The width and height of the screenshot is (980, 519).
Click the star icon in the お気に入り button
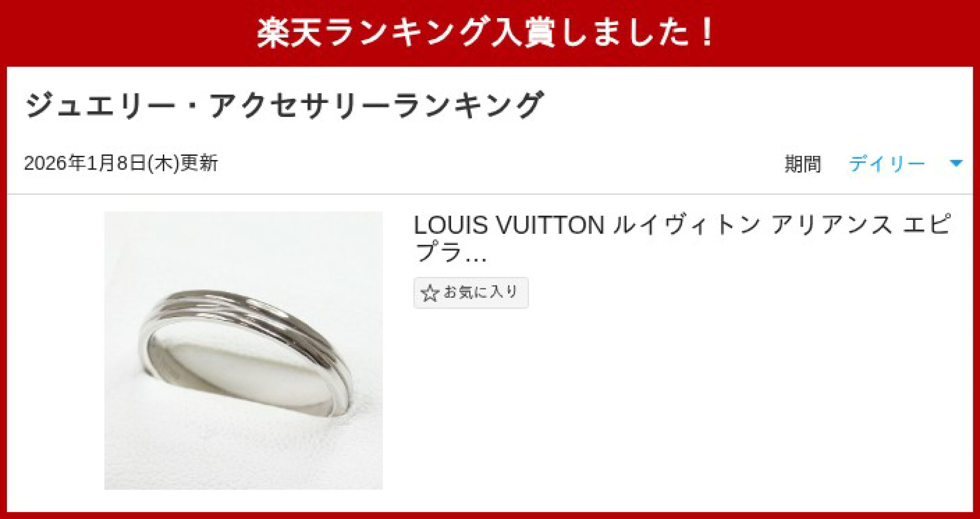click(429, 293)
